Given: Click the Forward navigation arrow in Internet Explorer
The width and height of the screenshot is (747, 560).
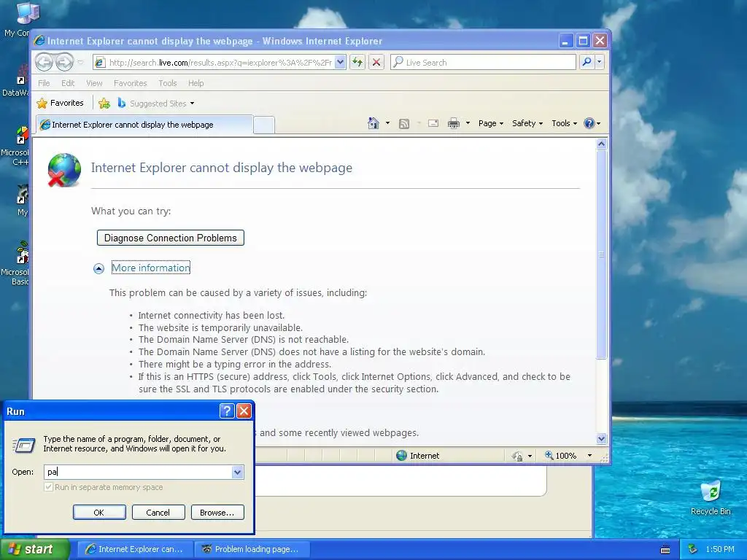Looking at the screenshot, I should coord(64,62).
